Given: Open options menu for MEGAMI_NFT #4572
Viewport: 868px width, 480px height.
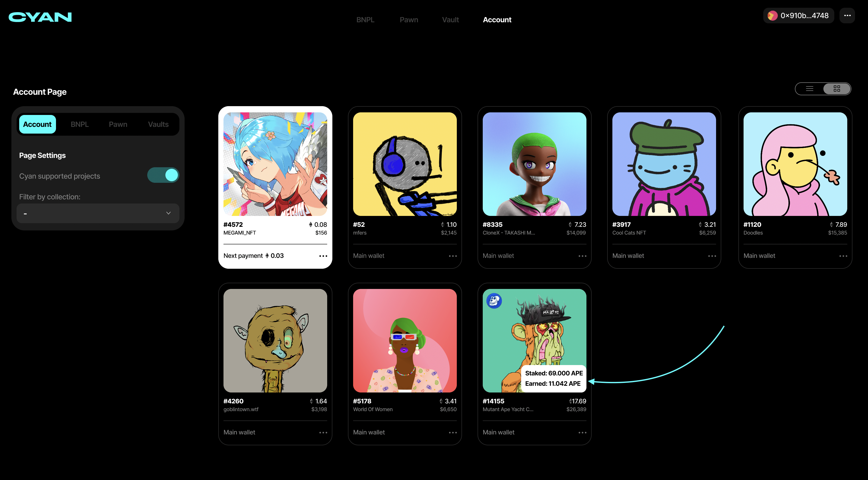Looking at the screenshot, I should pos(323,256).
